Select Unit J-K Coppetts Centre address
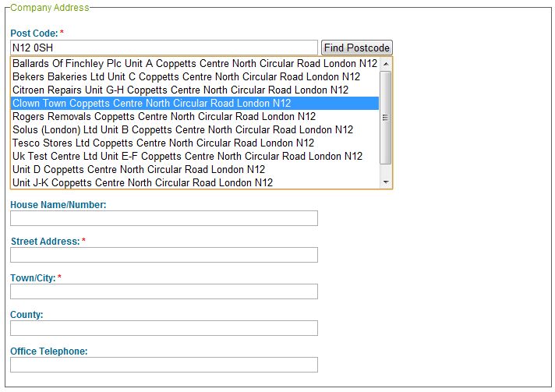The image size is (555, 392). coord(195,182)
